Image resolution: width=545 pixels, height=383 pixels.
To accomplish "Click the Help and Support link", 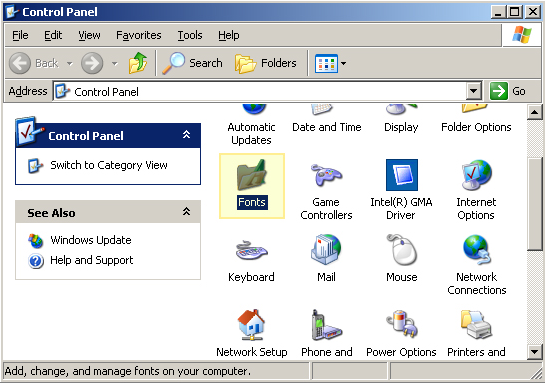I will pyautogui.click(x=91, y=260).
